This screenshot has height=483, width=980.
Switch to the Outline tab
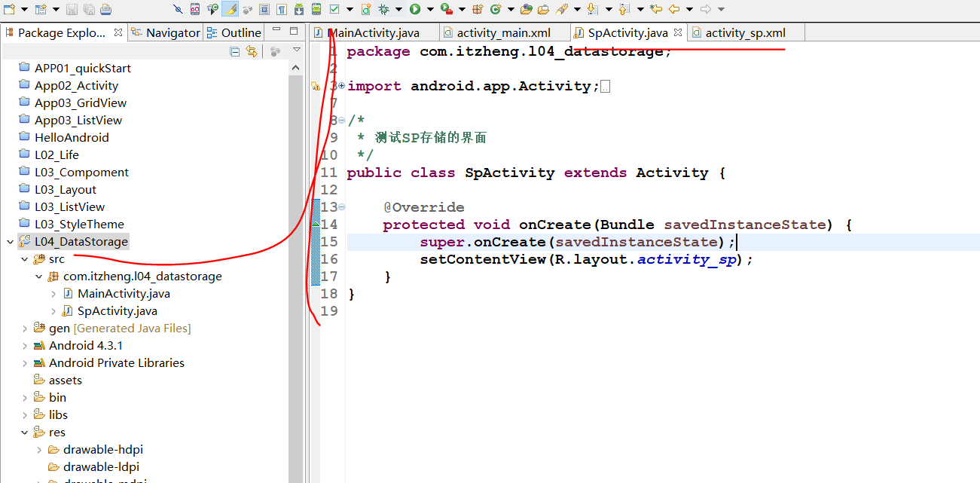234,32
